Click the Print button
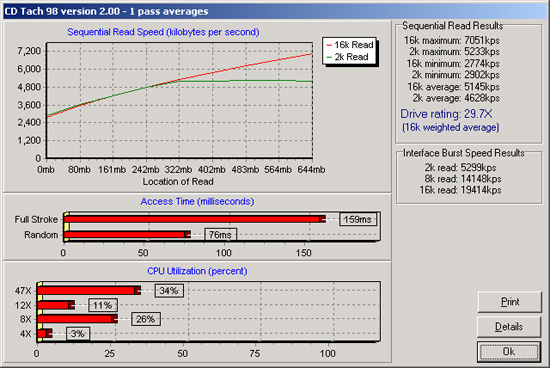The image size is (550, 368). [509, 302]
